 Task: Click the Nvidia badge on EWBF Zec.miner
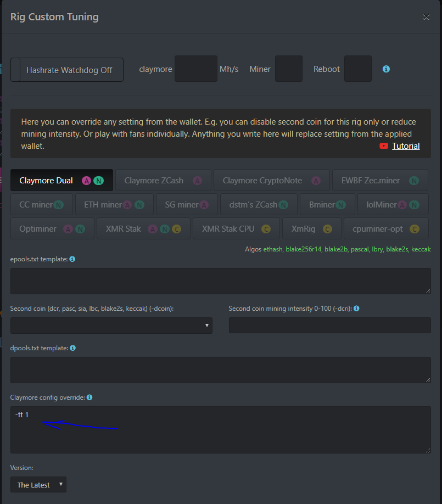click(414, 181)
